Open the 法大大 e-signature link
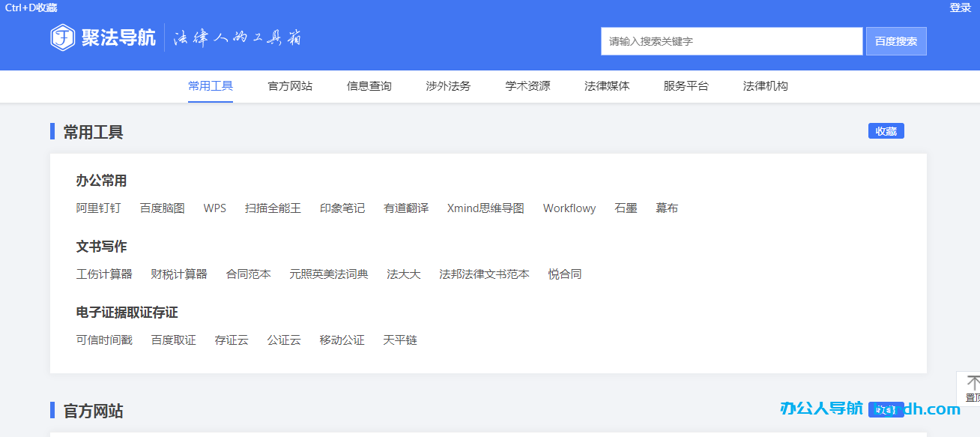Viewport: 980px width, 437px height. (x=403, y=274)
